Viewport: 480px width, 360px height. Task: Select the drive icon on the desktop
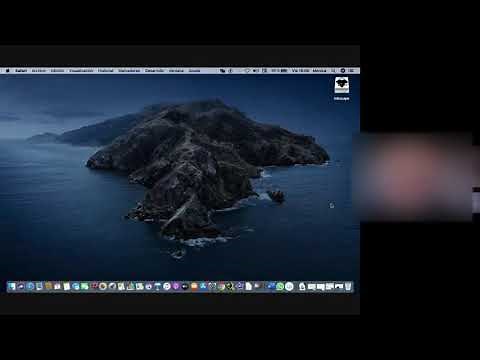click(342, 86)
